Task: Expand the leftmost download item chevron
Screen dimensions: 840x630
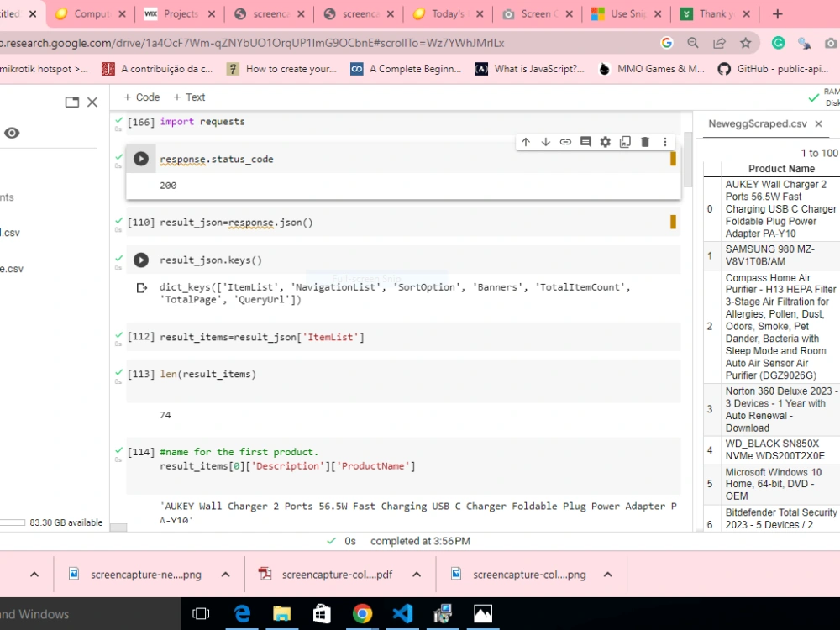Action: click(x=34, y=575)
